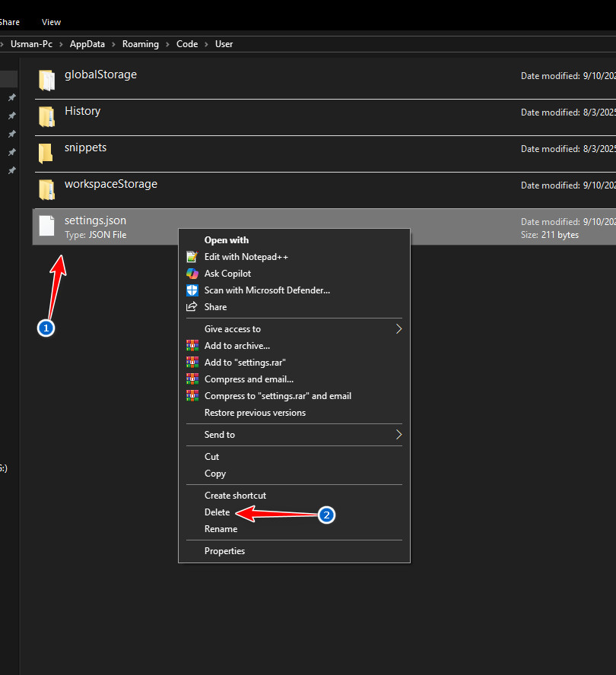This screenshot has width=616, height=675.
Task: Click Delete in the context menu
Action: [217, 512]
